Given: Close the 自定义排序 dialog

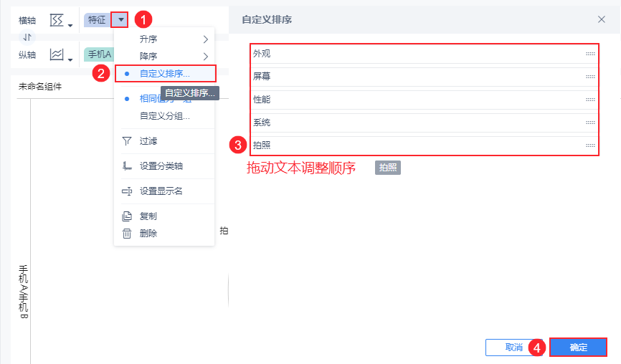Looking at the screenshot, I should click(602, 19).
